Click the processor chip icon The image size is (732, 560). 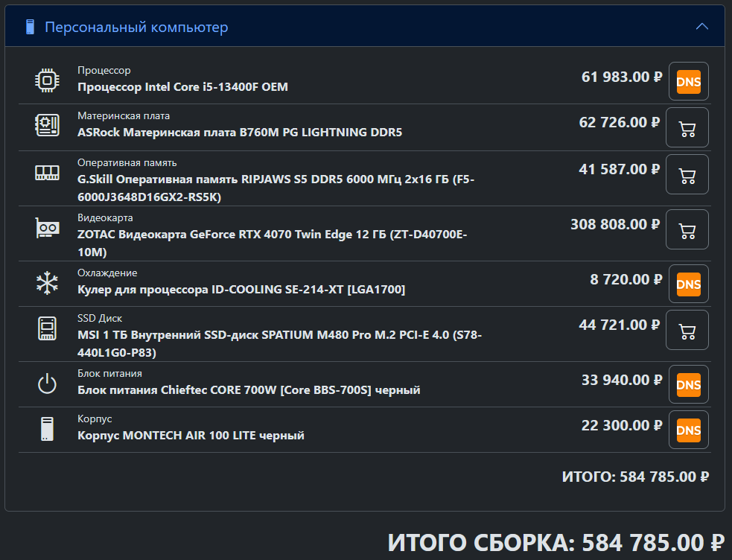click(47, 80)
